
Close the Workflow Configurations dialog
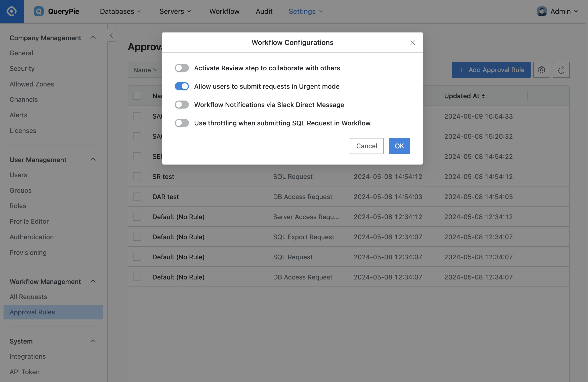[412, 43]
